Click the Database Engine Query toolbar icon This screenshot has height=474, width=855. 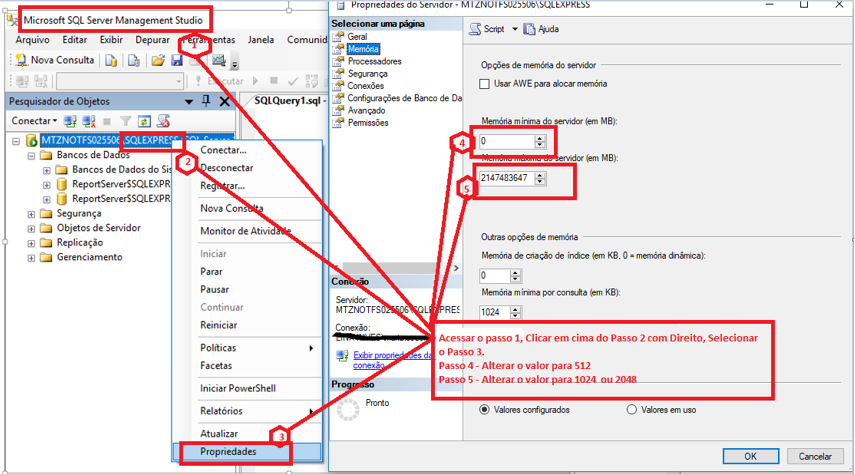pyautogui.click(x=111, y=60)
